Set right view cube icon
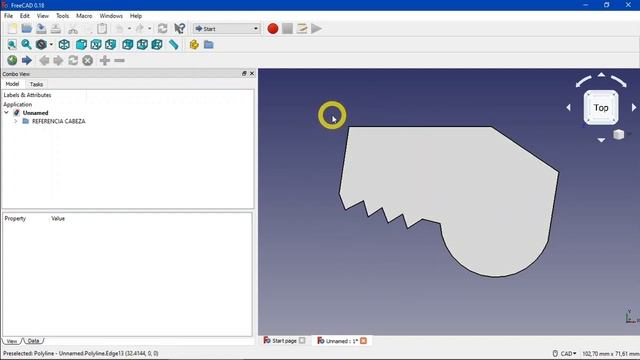Viewport: 640px width, 360px height. [x=111, y=44]
